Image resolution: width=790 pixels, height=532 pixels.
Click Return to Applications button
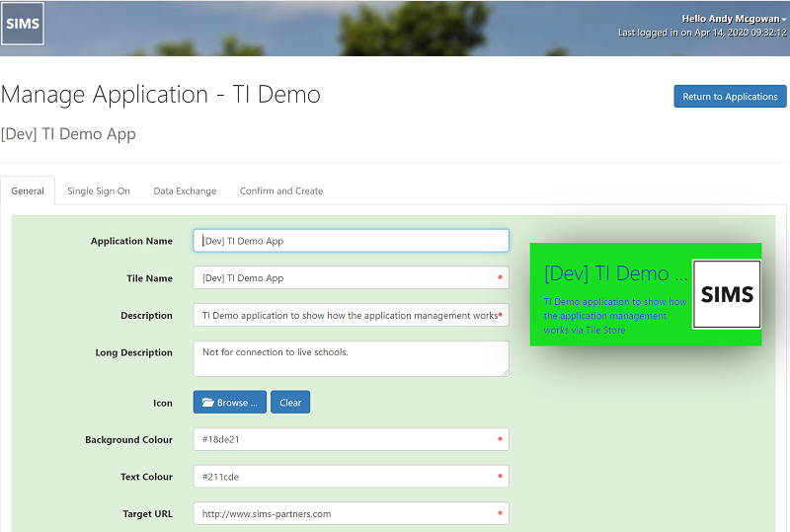click(730, 96)
